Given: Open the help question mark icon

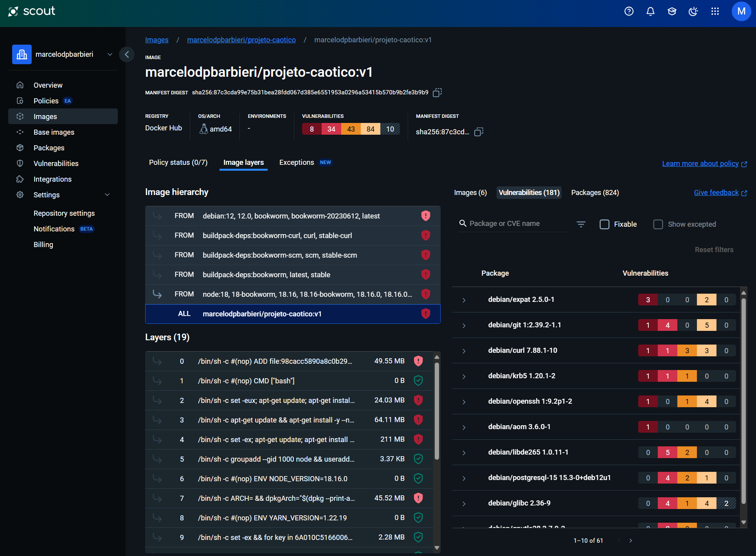Looking at the screenshot, I should [x=629, y=11].
